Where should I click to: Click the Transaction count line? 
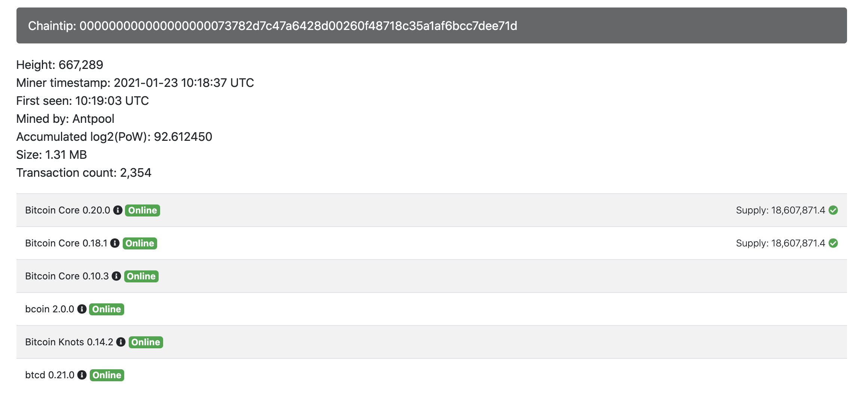coord(84,173)
